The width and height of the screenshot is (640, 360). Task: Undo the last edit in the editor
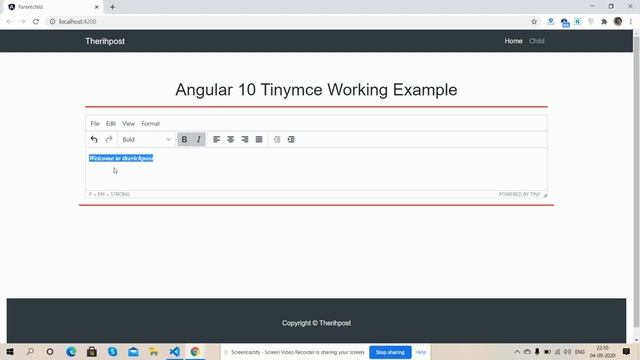94,140
